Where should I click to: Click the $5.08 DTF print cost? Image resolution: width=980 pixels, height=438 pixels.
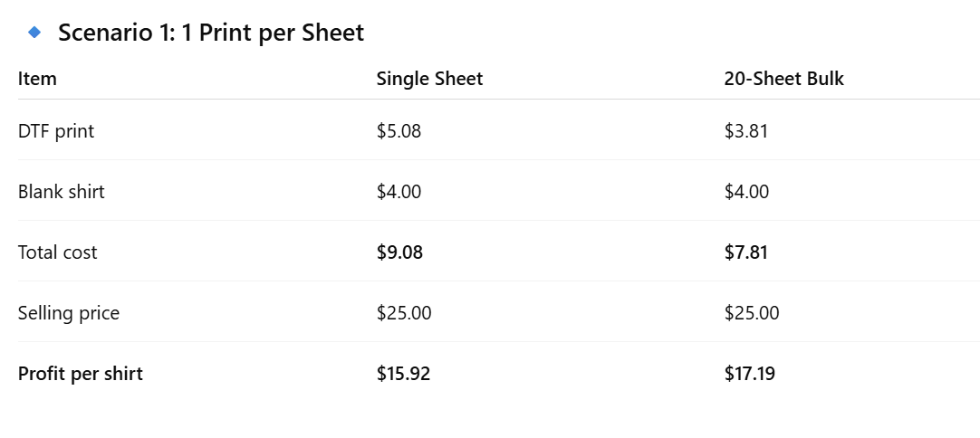pyautogui.click(x=399, y=131)
